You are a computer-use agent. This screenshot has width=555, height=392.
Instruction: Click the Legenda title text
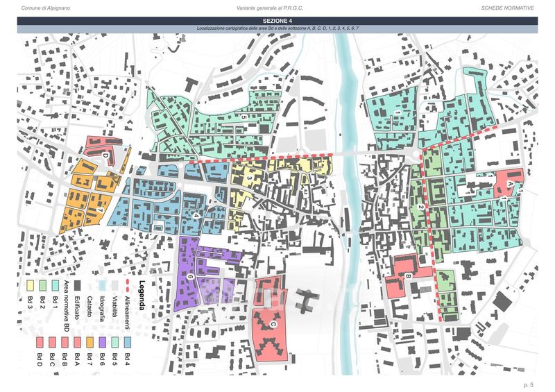pos(141,291)
